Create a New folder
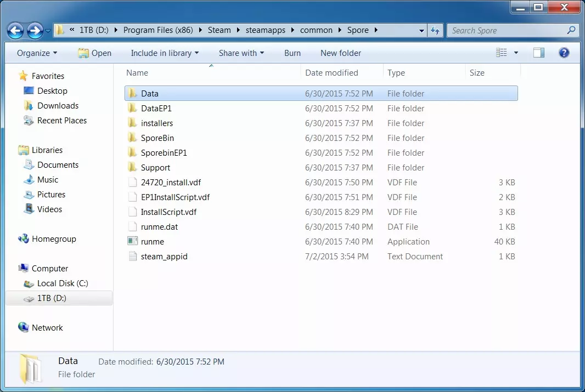The width and height of the screenshot is (585, 392). (341, 53)
